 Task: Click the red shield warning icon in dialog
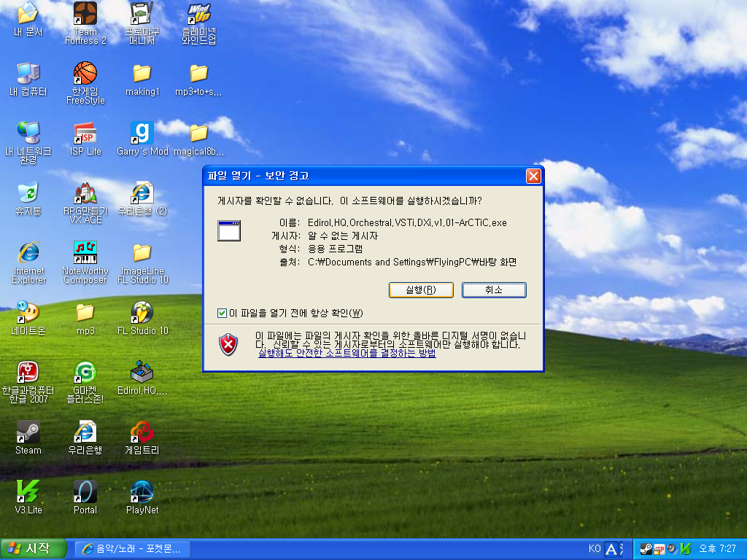(228, 344)
